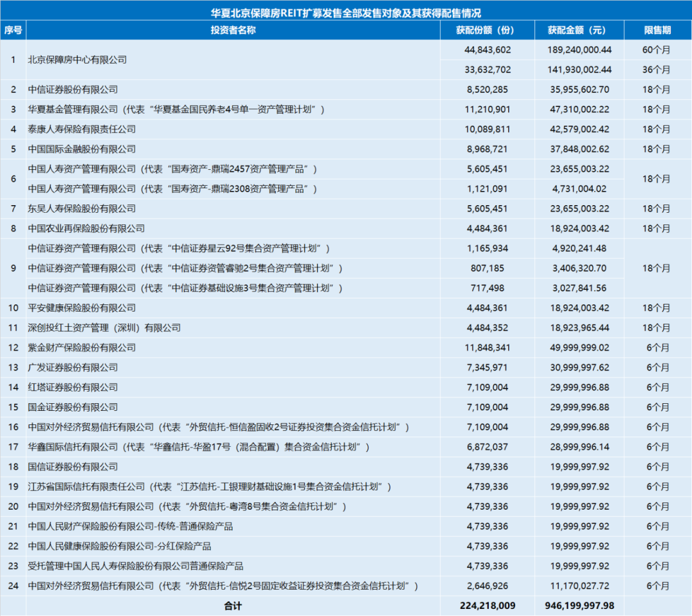The image size is (692, 616).
Task: Click investor 东吴人寿保险股份有限公司
Action: click(81, 209)
